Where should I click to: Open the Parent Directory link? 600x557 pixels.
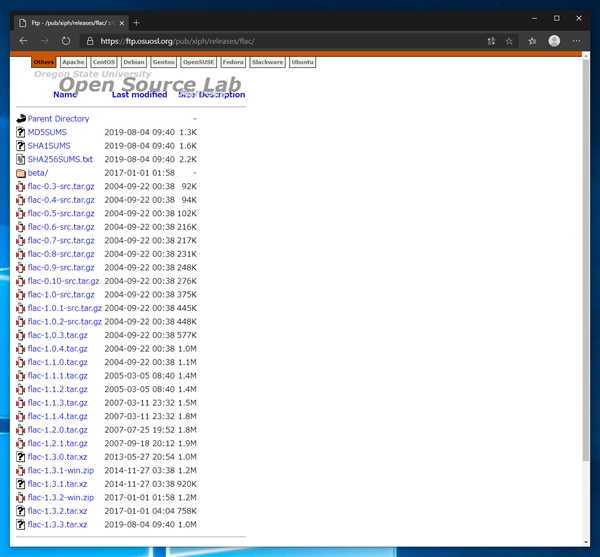58,119
